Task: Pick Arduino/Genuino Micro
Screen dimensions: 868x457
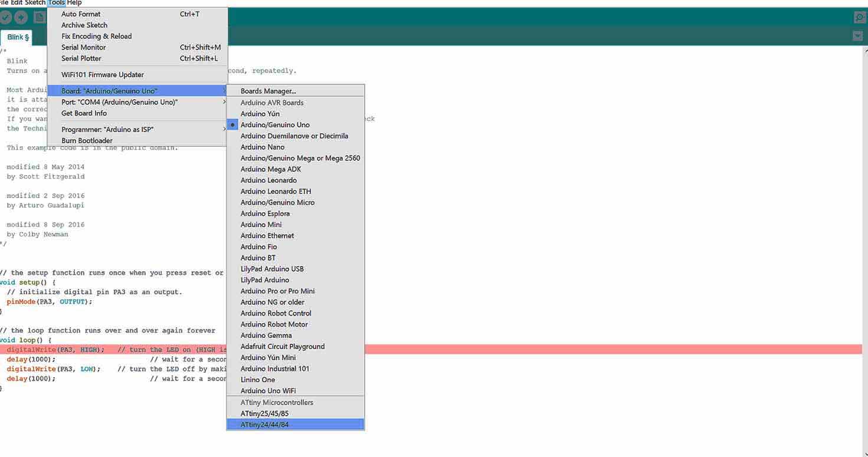Action: (x=296, y=203)
